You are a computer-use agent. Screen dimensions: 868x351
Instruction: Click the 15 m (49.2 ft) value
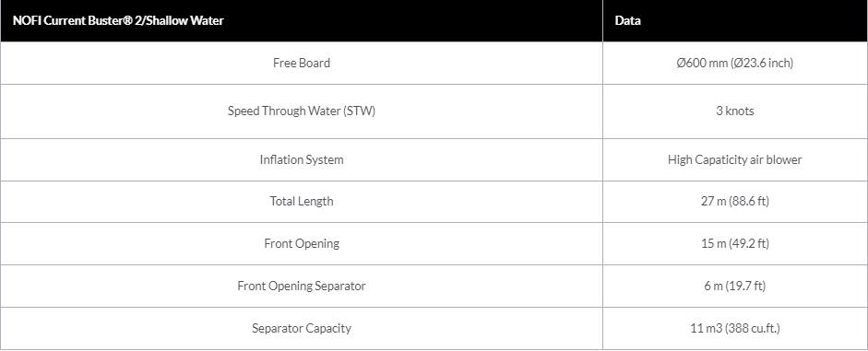pos(734,244)
